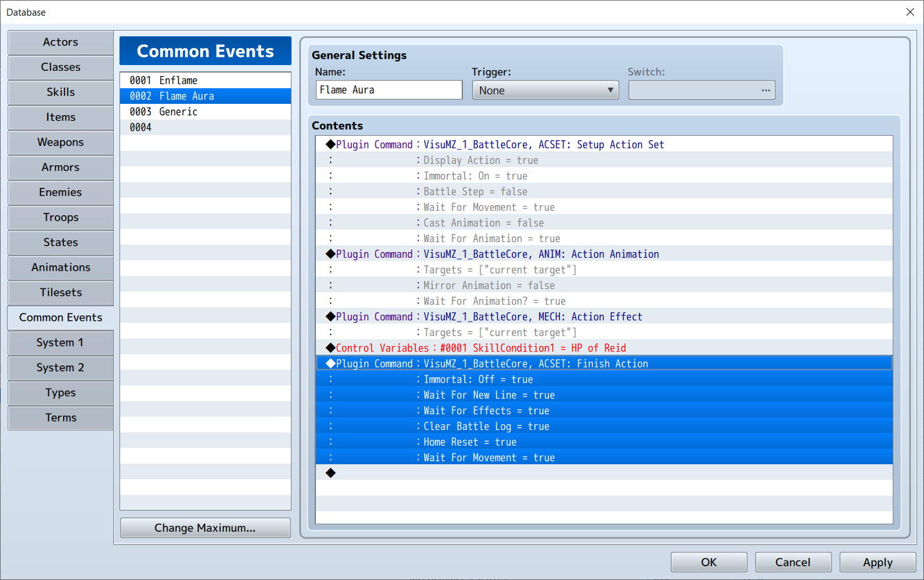Open the Skills database tab
This screenshot has height=580, width=924.
point(61,92)
